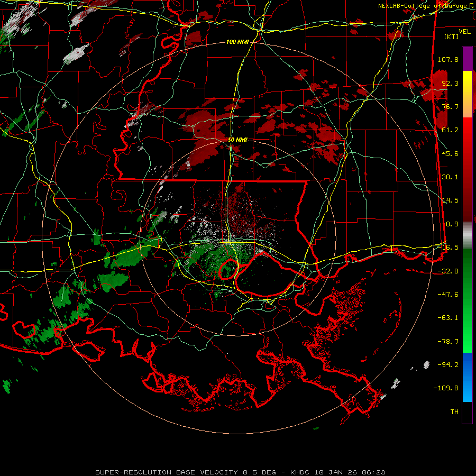
Task: Click the 76.7 legend value
Action: [x=450, y=106]
